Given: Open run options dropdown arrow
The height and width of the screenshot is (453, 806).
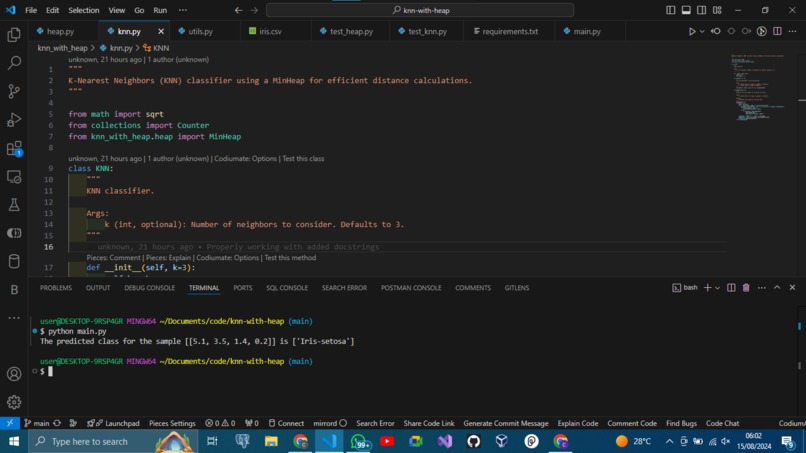Looking at the screenshot, I should (702, 31).
